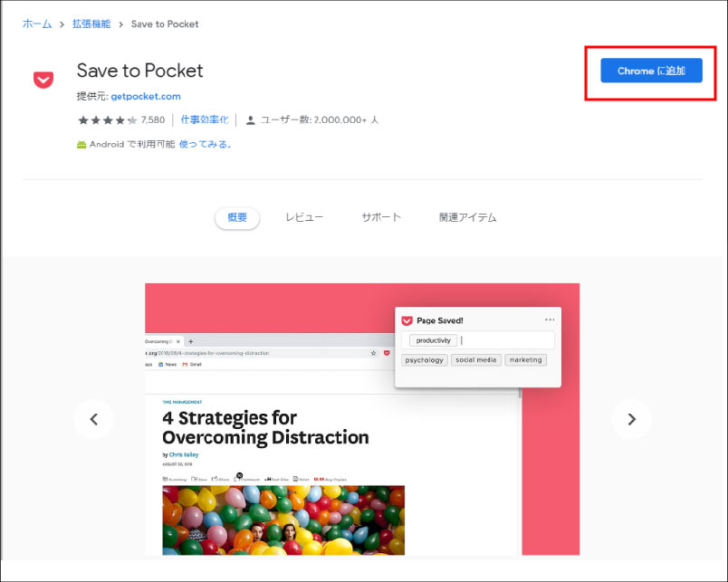Select the 概要 tab
Viewport: 728px width, 582px height.
tap(237, 217)
